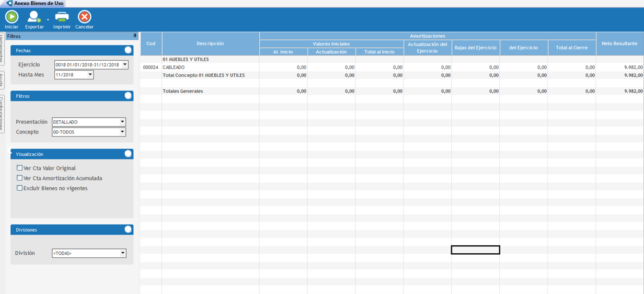This screenshot has width=644, height=294.
Task: Open the Exportar dropdown arrow
Action: pos(48,20)
